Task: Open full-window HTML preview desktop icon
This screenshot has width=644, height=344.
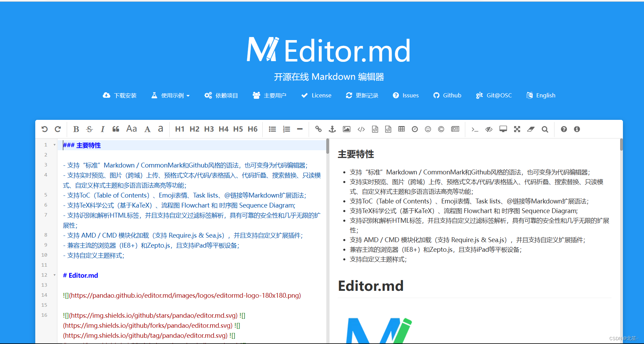Action: [503, 129]
